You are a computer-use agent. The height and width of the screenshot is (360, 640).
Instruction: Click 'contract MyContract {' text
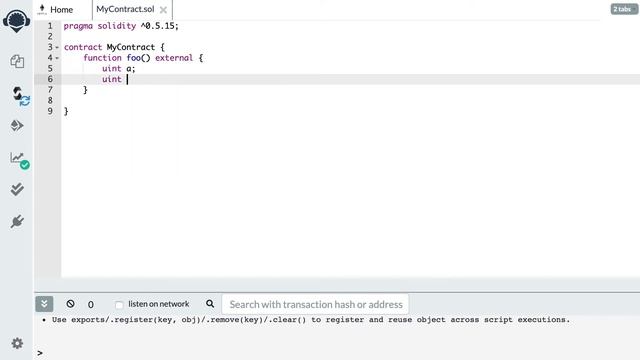pos(114,47)
